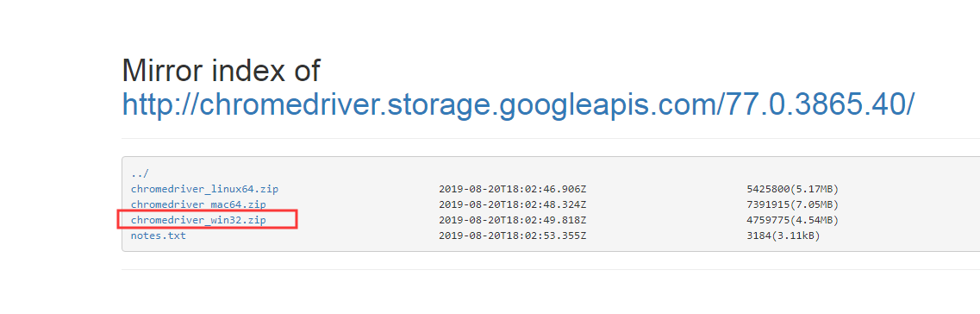The width and height of the screenshot is (980, 314).
Task: Open the chromedriver.storage.googleapis.com heading link
Action: (x=518, y=104)
